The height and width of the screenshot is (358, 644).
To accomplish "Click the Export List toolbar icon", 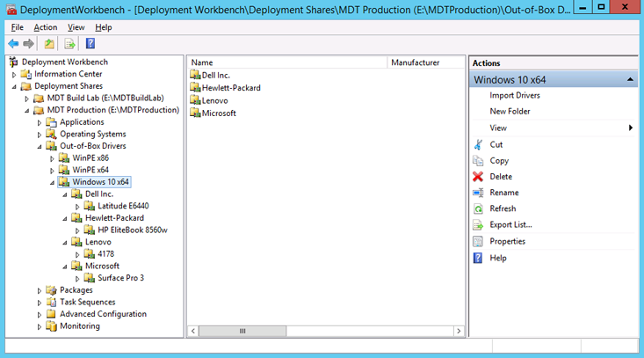I will click(x=69, y=44).
